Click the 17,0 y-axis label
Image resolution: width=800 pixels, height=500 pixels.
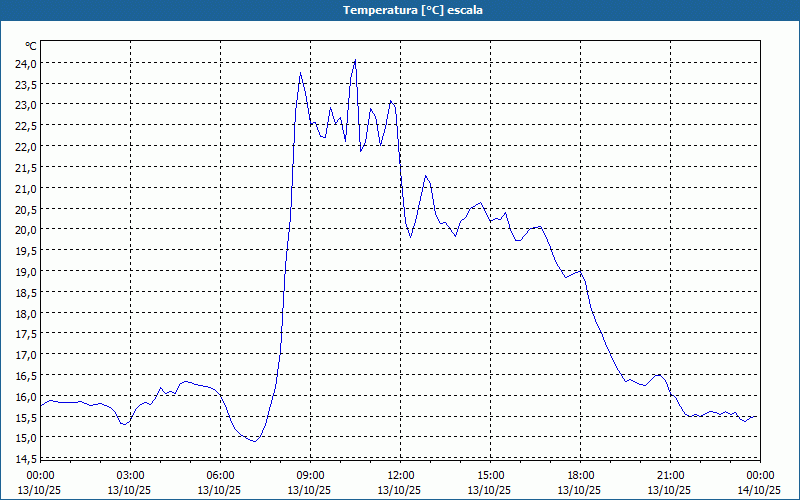coord(26,355)
